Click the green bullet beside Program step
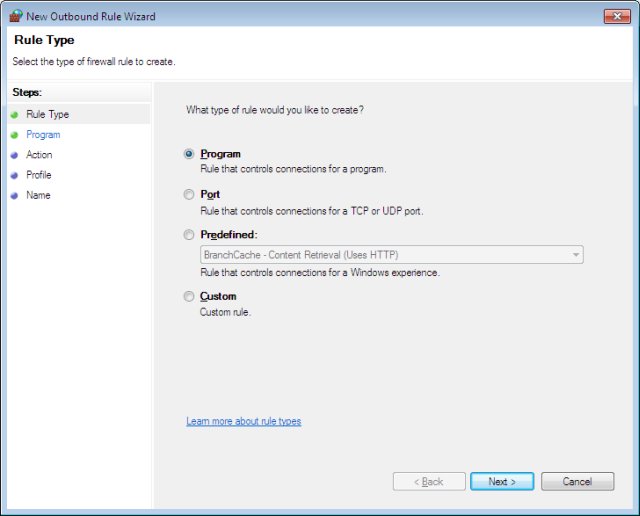 14,135
